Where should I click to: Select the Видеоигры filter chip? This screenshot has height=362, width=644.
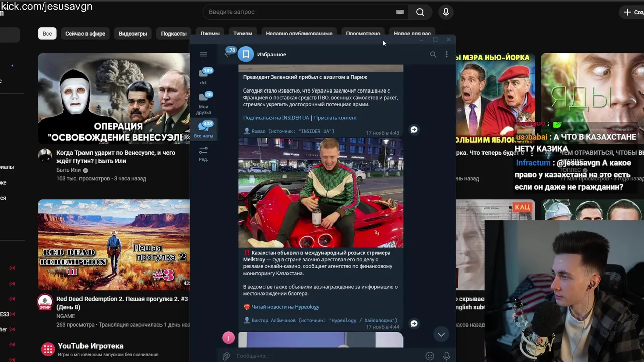pyautogui.click(x=133, y=34)
